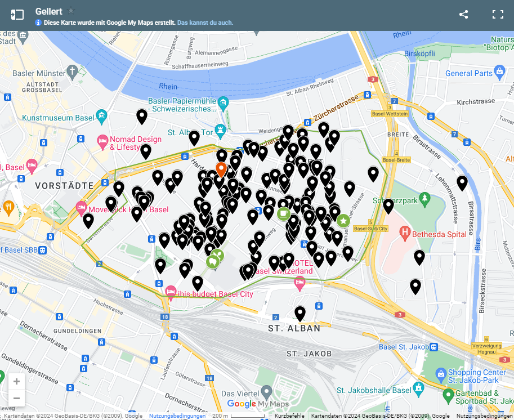Click the 200 m scale bar
514x420 pixels.
coord(238,415)
